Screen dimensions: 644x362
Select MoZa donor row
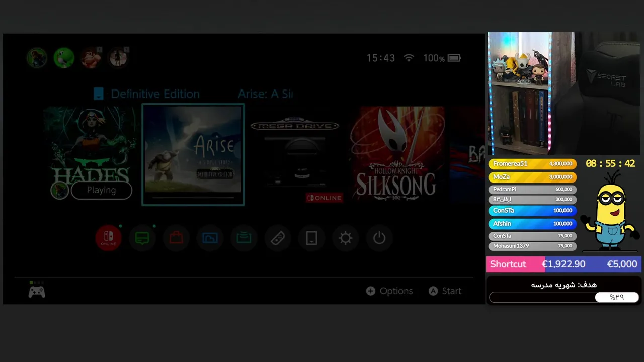tap(533, 177)
